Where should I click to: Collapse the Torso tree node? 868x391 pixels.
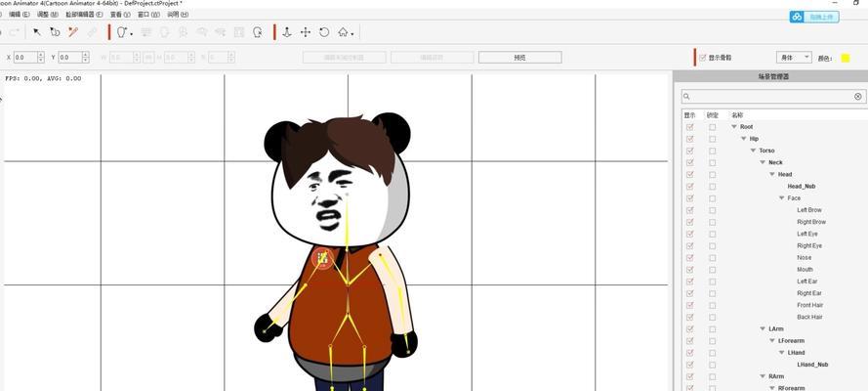754,151
